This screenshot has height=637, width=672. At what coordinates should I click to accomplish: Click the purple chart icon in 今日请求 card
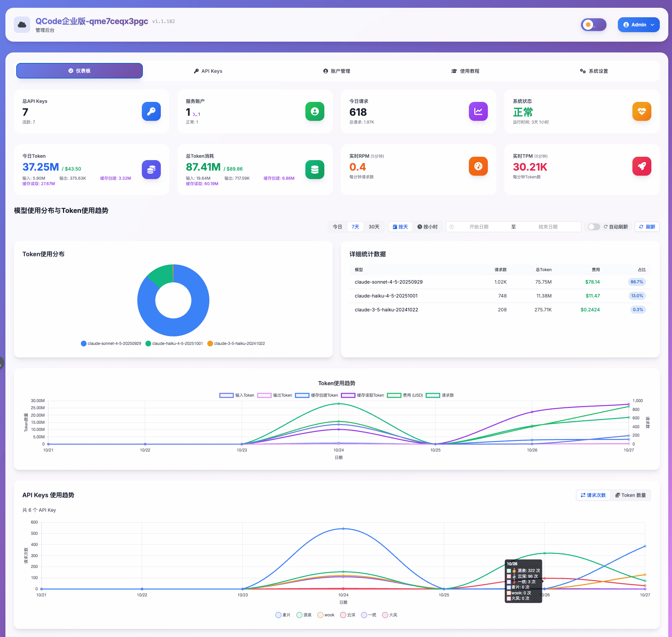pyautogui.click(x=478, y=111)
